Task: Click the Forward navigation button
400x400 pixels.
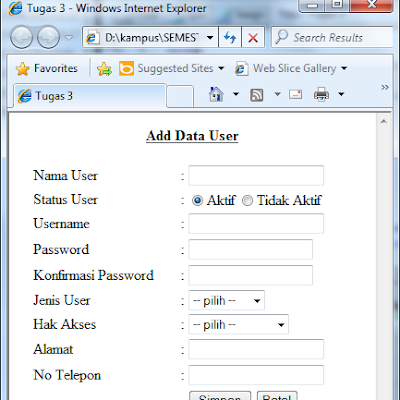Action: pos(48,37)
